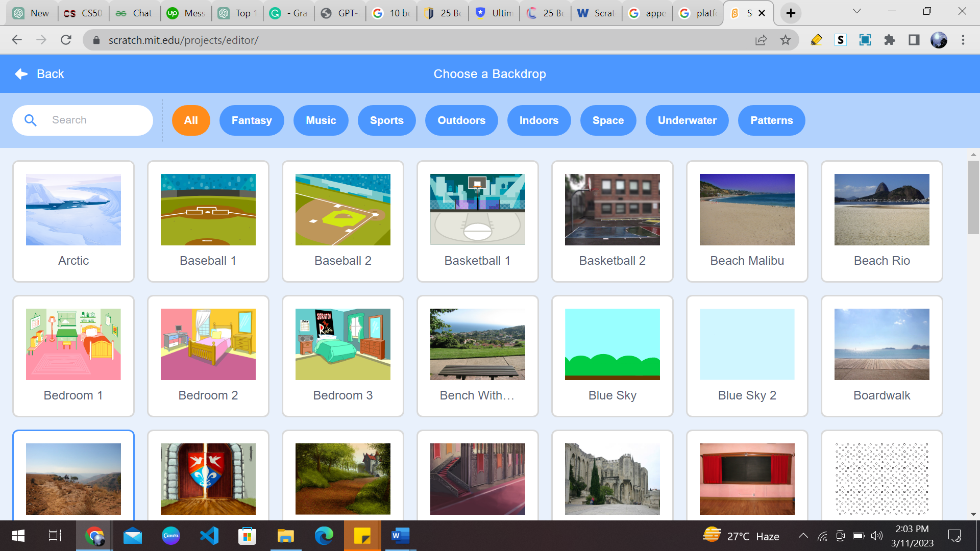The height and width of the screenshot is (551, 980).
Task: Click the Space category filter
Action: click(x=608, y=120)
